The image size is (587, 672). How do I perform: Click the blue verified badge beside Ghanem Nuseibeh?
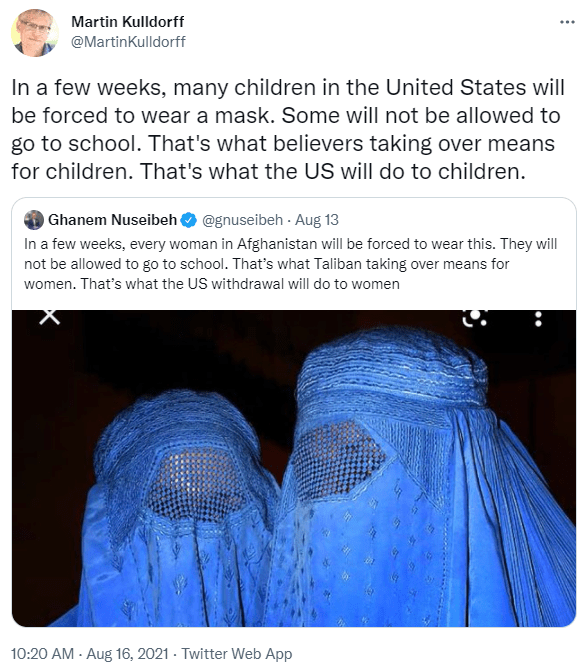tap(188, 220)
